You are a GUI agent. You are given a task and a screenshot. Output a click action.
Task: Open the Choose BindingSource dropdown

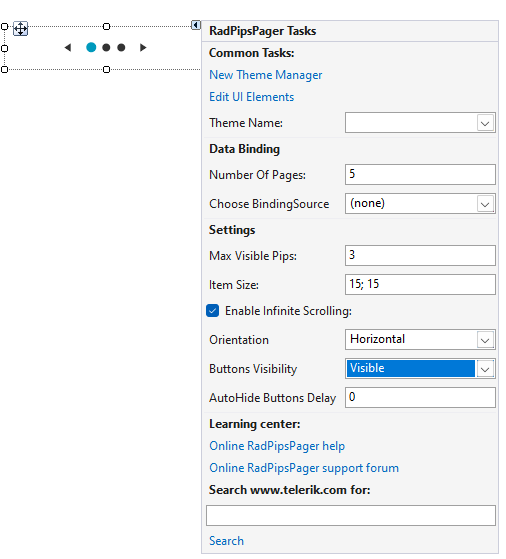tap(485, 204)
